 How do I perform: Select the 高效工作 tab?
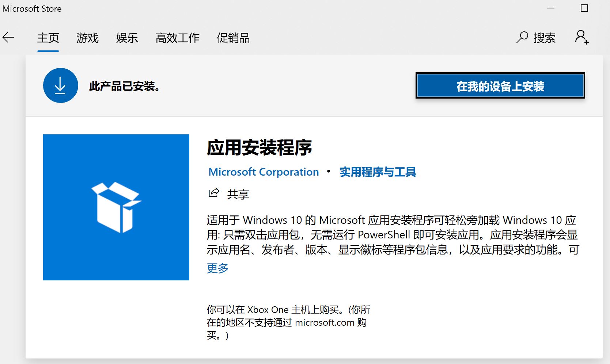point(178,38)
